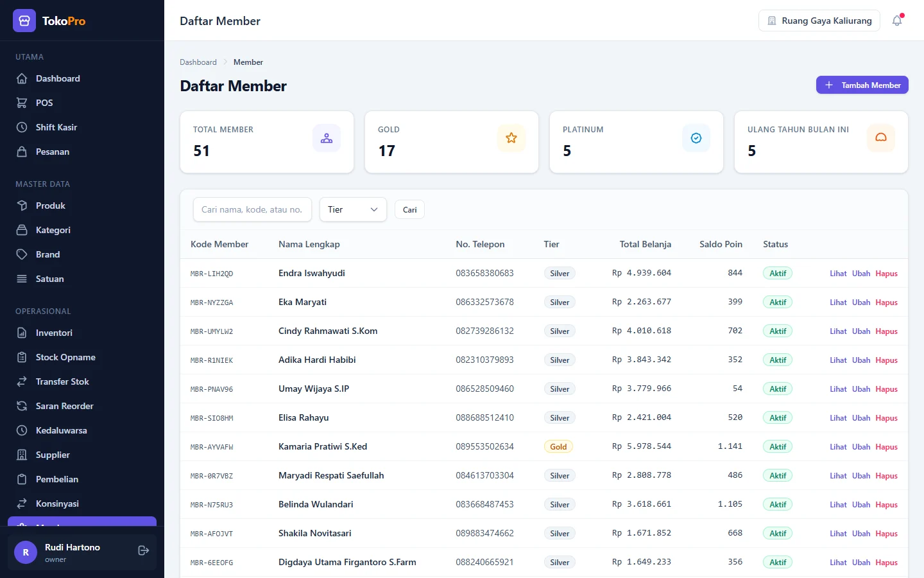Click the Aktif status for Elisa Rahayu
The width and height of the screenshot is (924, 578).
[x=778, y=418]
